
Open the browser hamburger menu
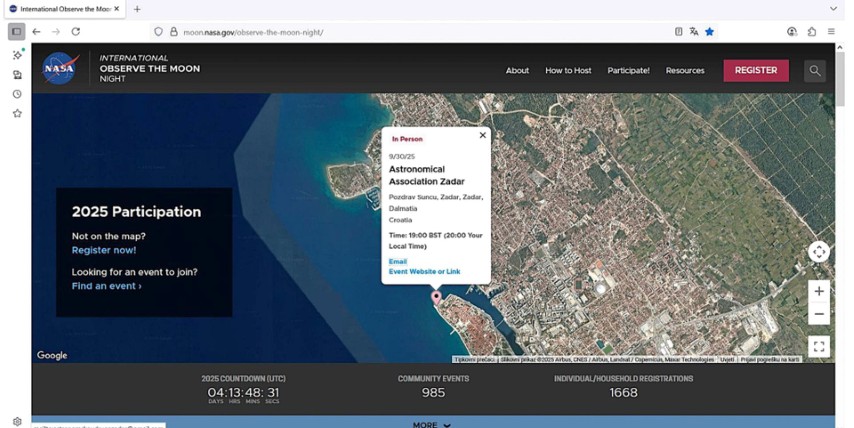pyautogui.click(x=831, y=32)
